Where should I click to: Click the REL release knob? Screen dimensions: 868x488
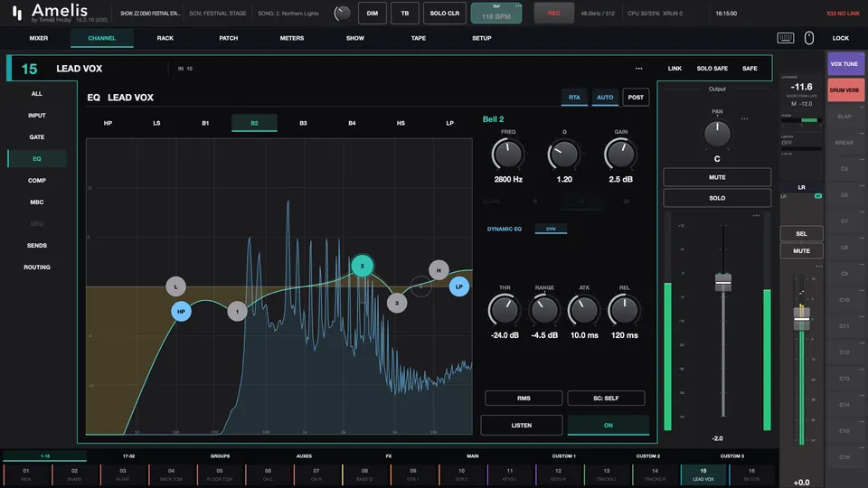tap(624, 310)
